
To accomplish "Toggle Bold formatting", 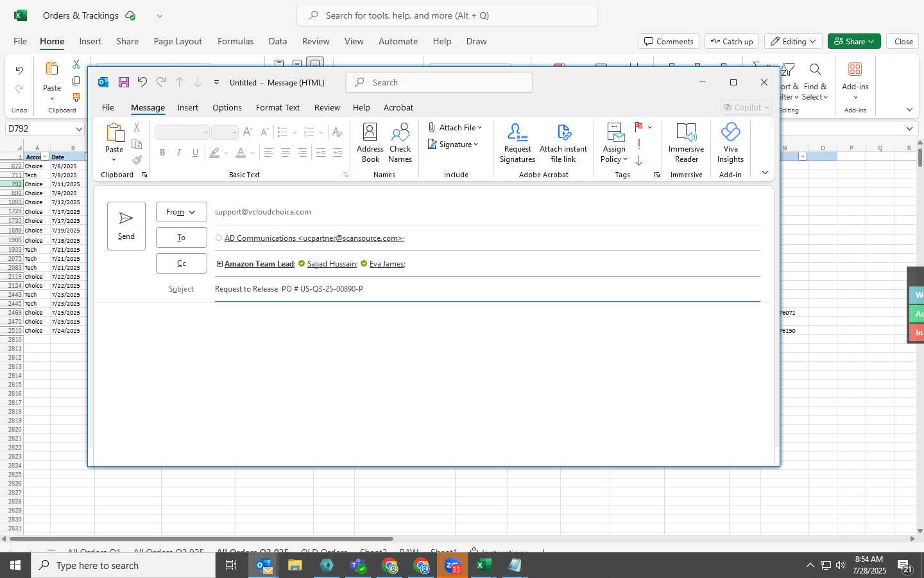I will (162, 153).
